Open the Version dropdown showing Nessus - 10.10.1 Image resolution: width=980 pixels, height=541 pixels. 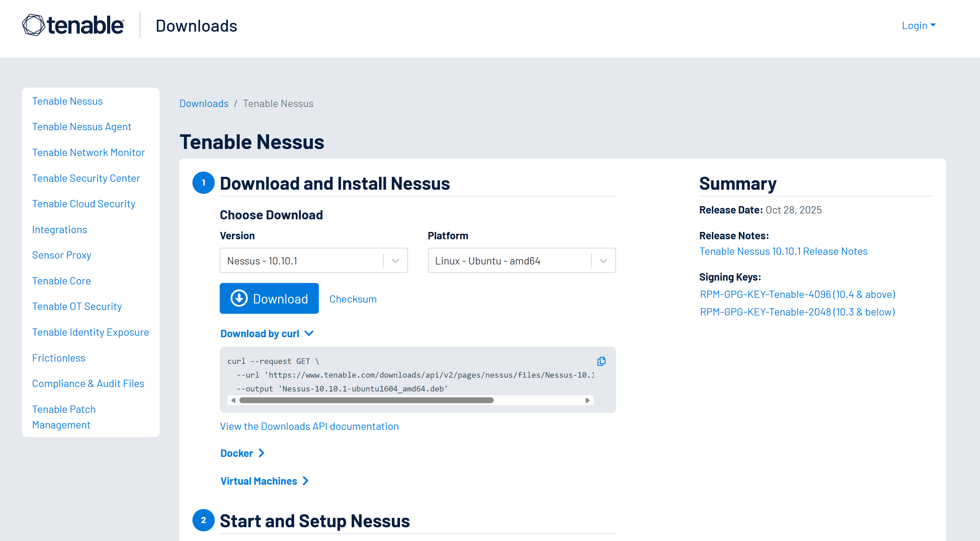[314, 261]
